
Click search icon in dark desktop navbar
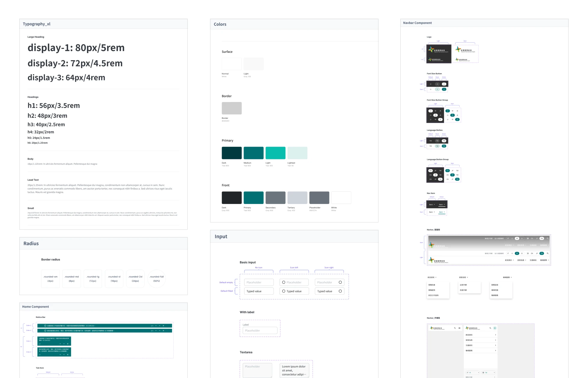pos(547,238)
